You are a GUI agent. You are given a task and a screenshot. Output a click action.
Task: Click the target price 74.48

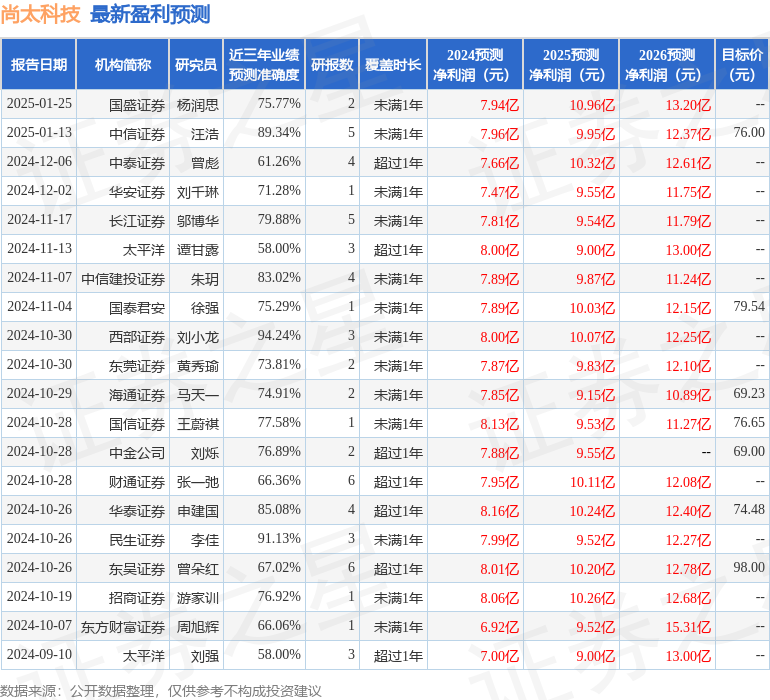click(x=749, y=509)
